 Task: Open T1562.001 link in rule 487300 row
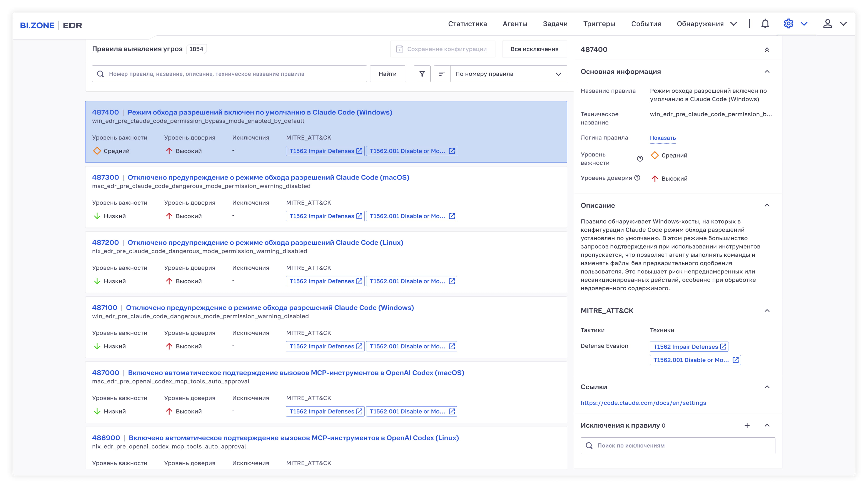pyautogui.click(x=411, y=216)
